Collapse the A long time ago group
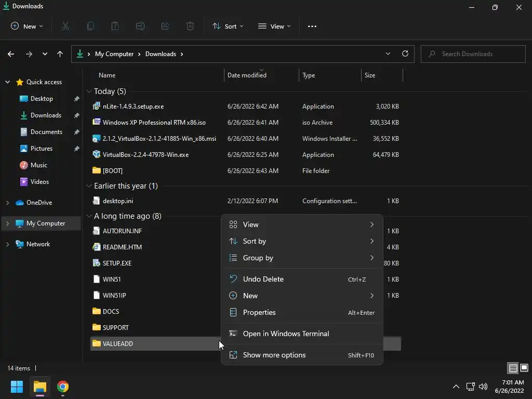The width and height of the screenshot is (532, 399). (x=89, y=216)
